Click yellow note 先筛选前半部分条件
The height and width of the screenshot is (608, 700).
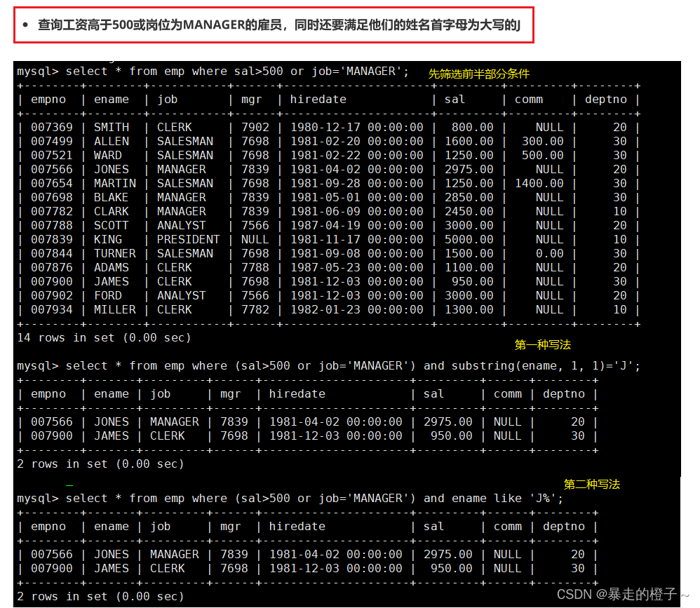(478, 74)
